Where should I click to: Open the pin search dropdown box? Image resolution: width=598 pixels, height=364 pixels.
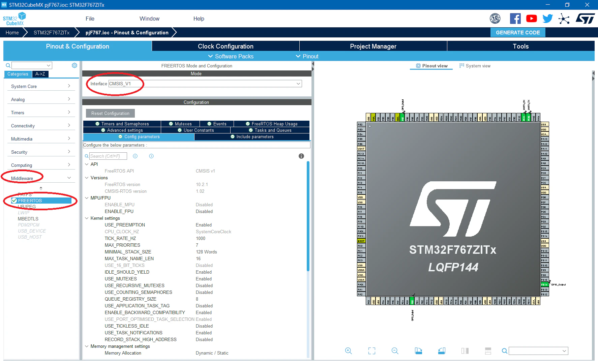click(538, 351)
